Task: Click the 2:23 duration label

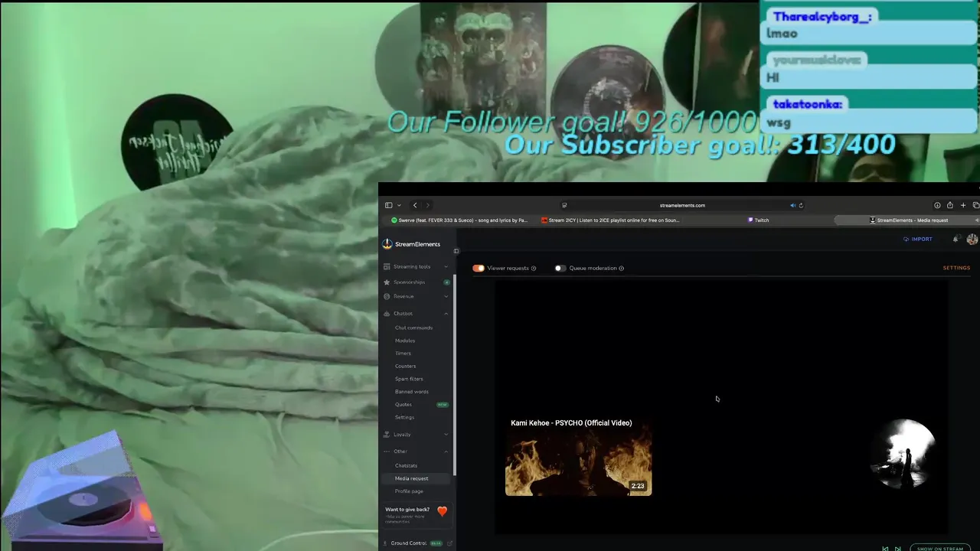Action: pos(638,486)
